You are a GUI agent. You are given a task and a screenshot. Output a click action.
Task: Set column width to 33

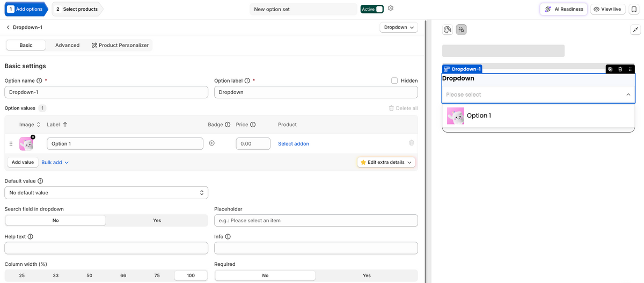pos(56,275)
